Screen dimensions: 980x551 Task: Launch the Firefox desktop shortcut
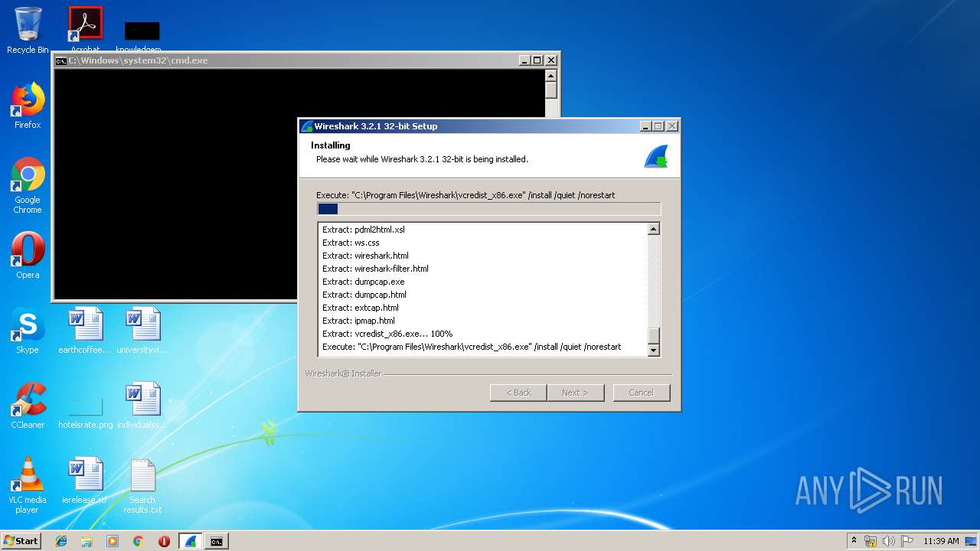[28, 106]
